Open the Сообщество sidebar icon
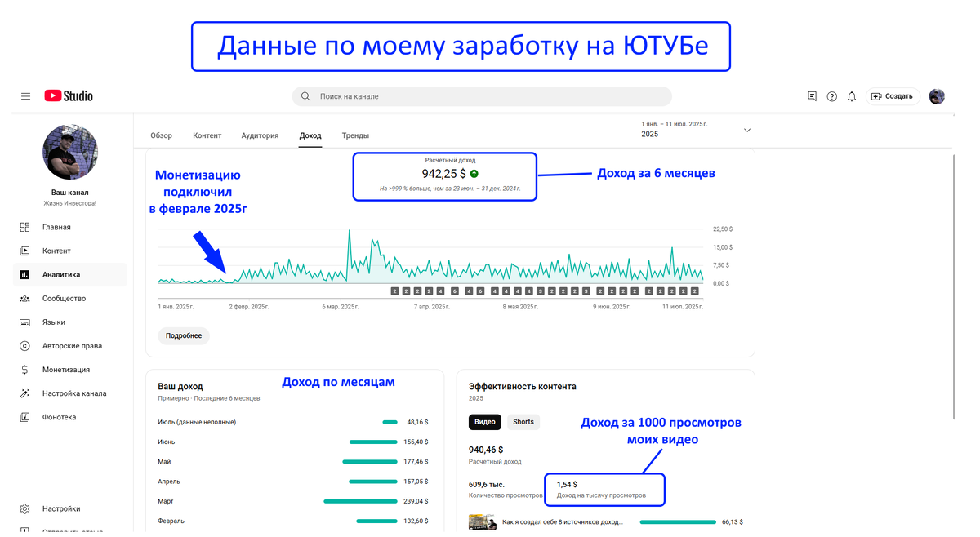 [24, 299]
